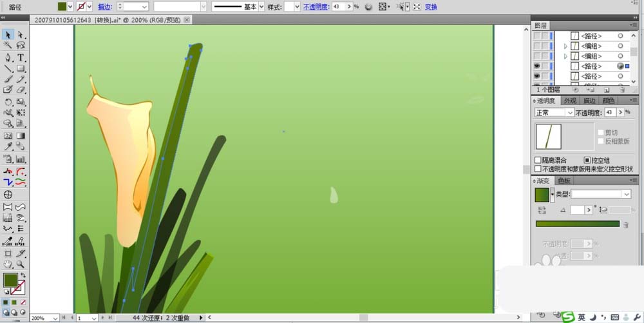The width and height of the screenshot is (644, 323).
Task: Show the first <编组> row
Action: pyautogui.click(x=537, y=46)
